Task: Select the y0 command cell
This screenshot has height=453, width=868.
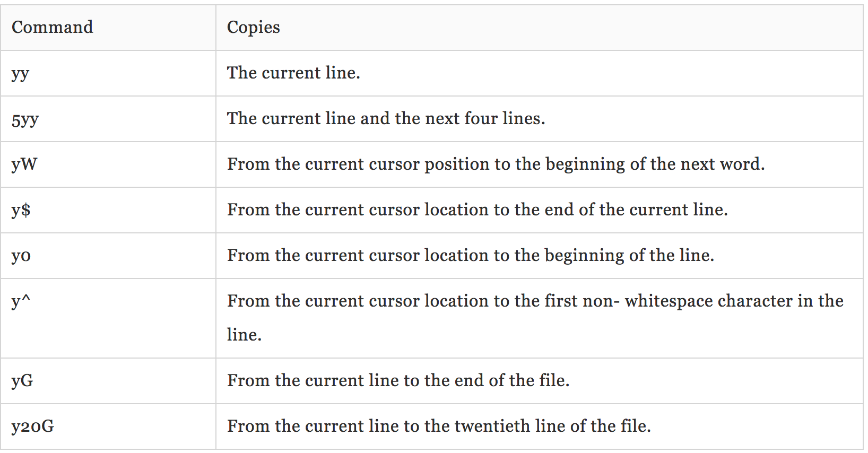Action: tap(21, 256)
